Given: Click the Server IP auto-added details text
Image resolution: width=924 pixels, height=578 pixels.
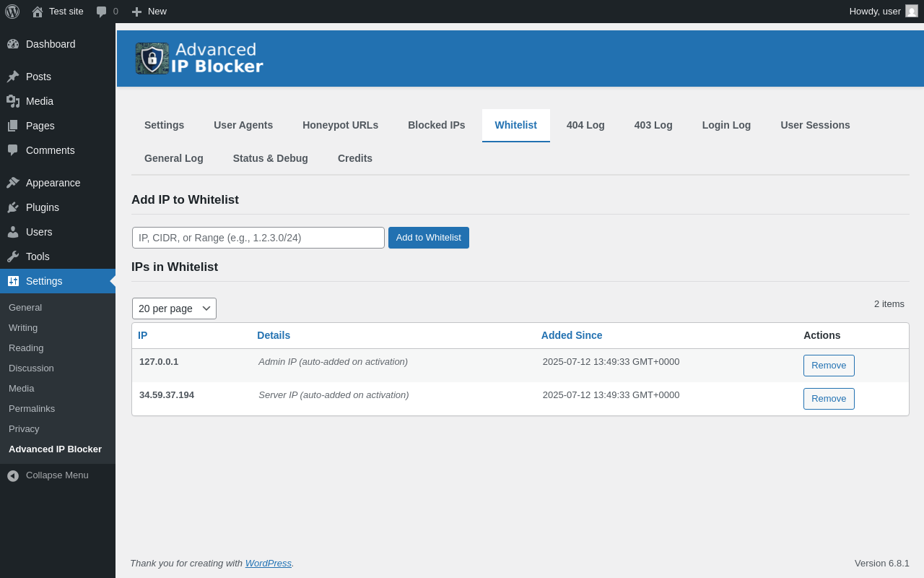Looking at the screenshot, I should 334,395.
